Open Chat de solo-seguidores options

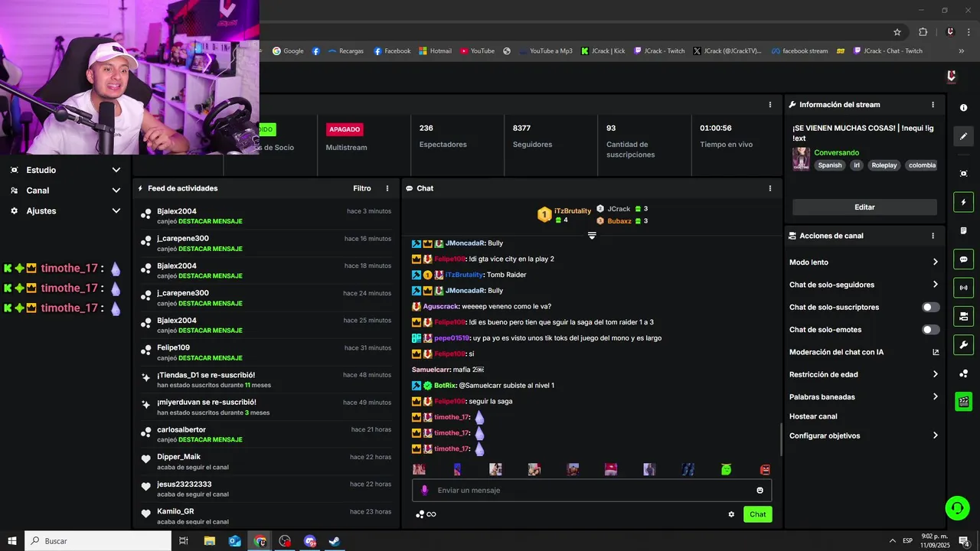[x=864, y=285]
